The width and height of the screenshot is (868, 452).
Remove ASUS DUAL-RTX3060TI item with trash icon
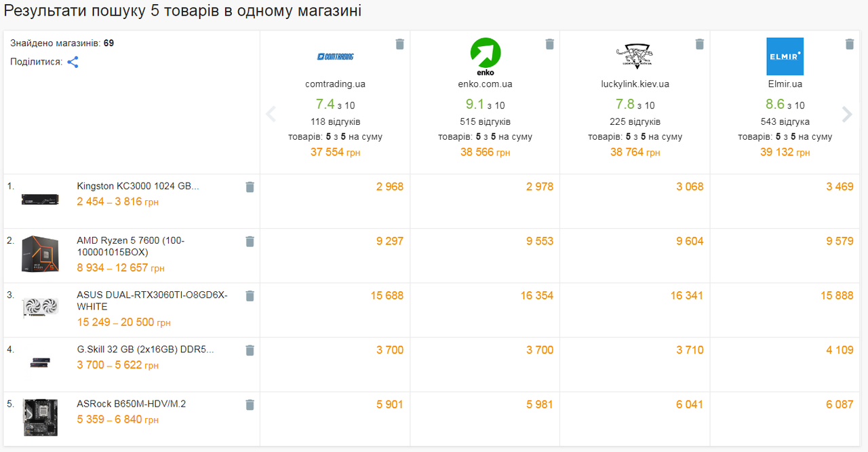point(250,295)
